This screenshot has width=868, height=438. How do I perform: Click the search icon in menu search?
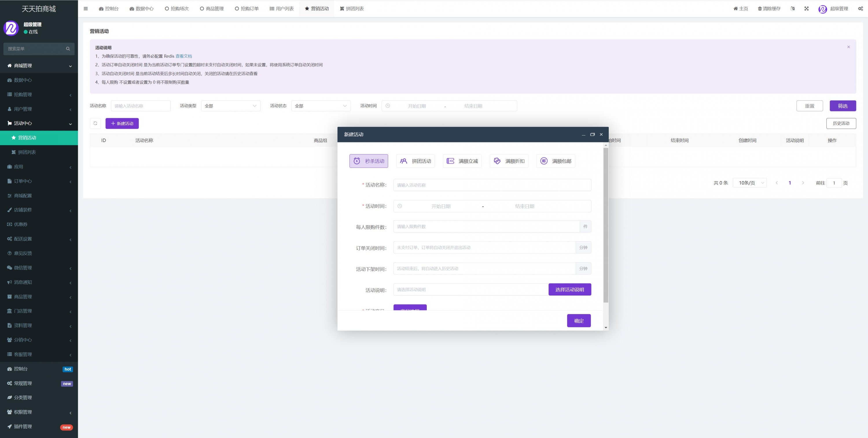point(68,49)
